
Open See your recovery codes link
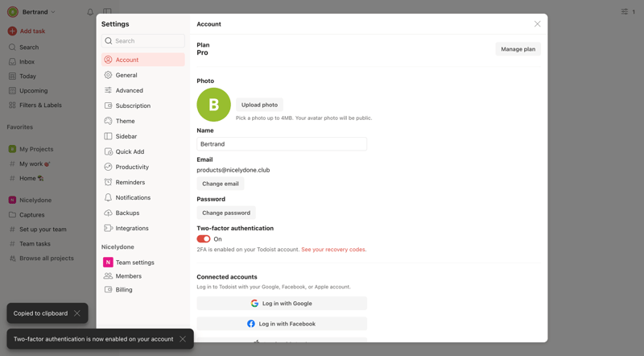click(x=334, y=250)
